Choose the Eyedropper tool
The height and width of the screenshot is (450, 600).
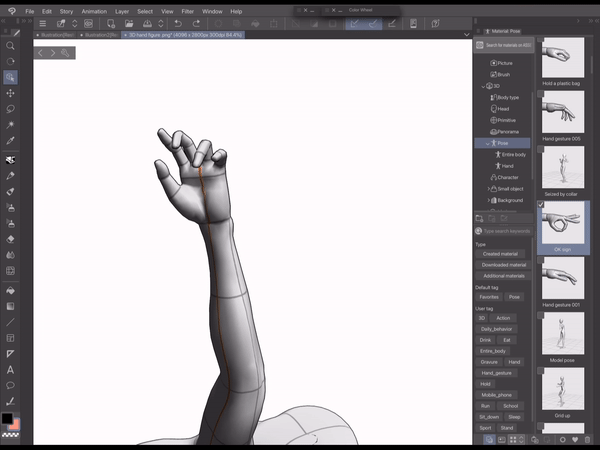tap(10, 141)
